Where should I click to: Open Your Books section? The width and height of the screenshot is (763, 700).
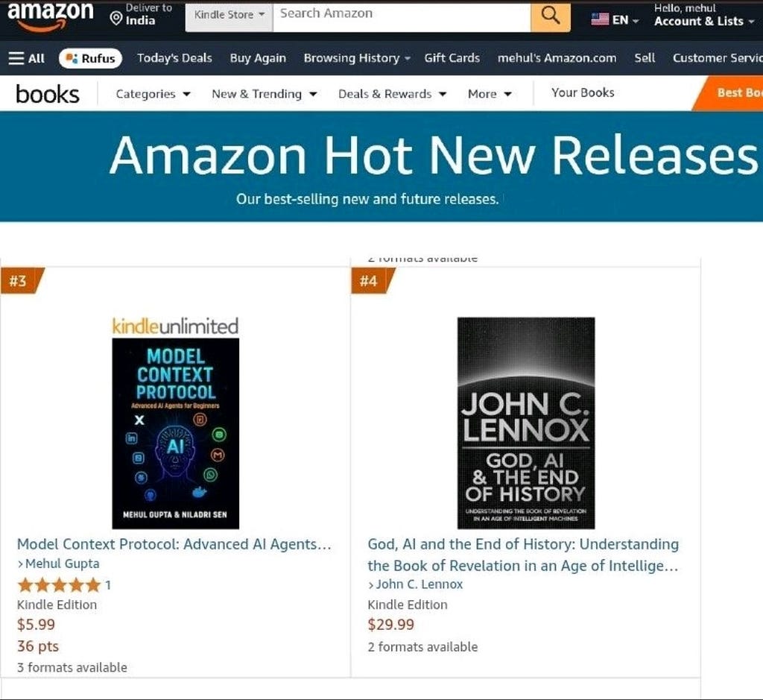(583, 93)
